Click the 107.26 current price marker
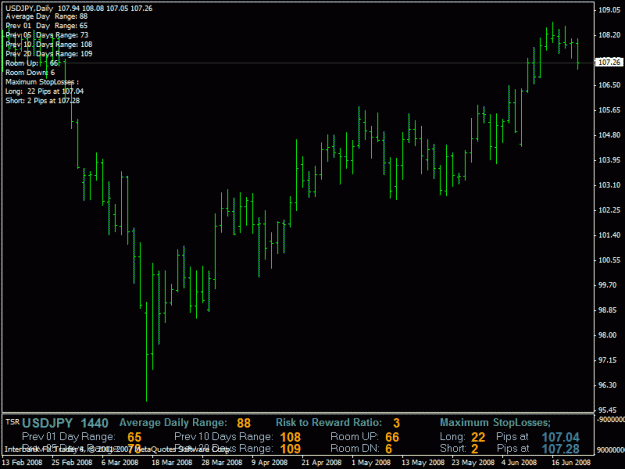Screen dimensions: 625x469 [x=609, y=62]
